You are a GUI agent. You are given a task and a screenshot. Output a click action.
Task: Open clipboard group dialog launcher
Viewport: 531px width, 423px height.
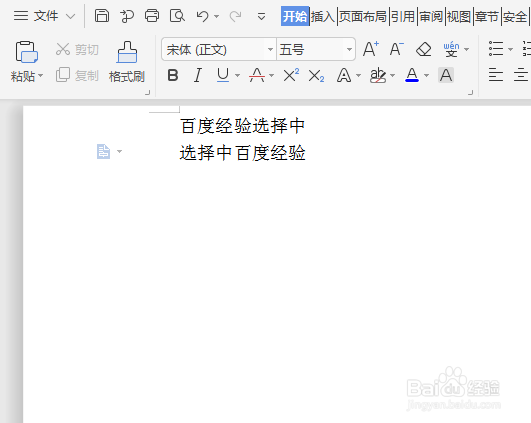point(147,92)
